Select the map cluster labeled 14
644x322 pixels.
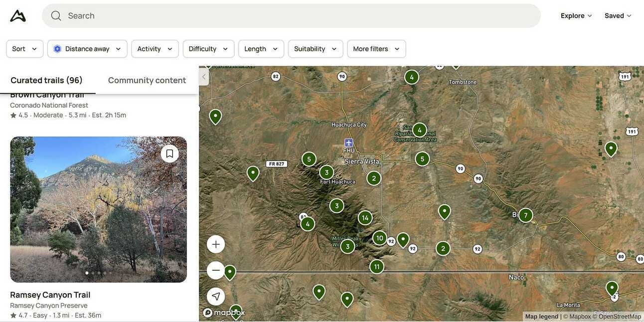point(365,218)
